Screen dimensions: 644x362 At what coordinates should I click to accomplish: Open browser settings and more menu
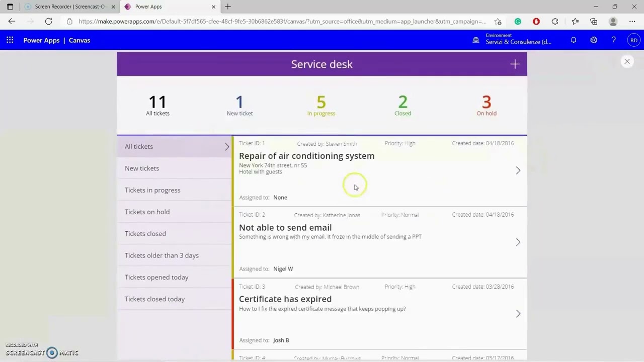[632, 22]
